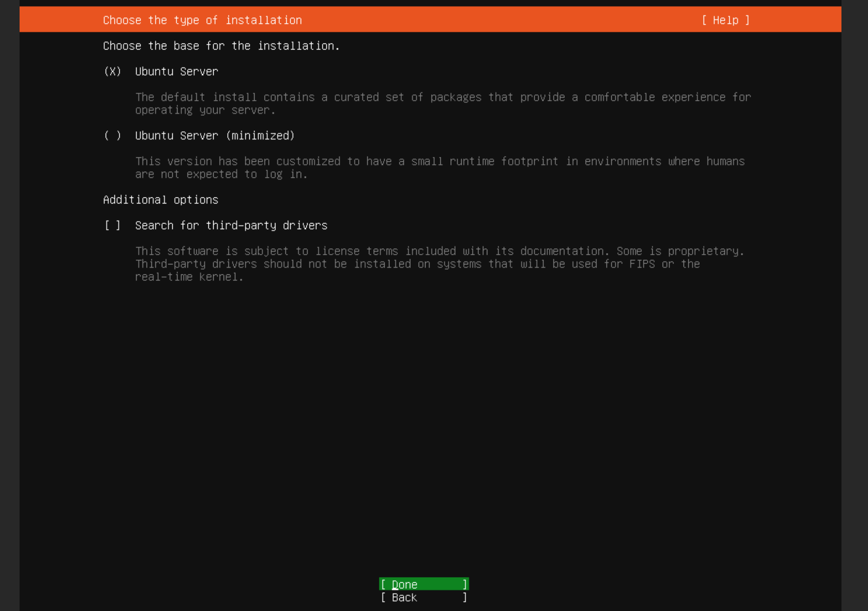868x611 pixels.
Task: Click "are not expected to log in." line
Action: pos(221,174)
